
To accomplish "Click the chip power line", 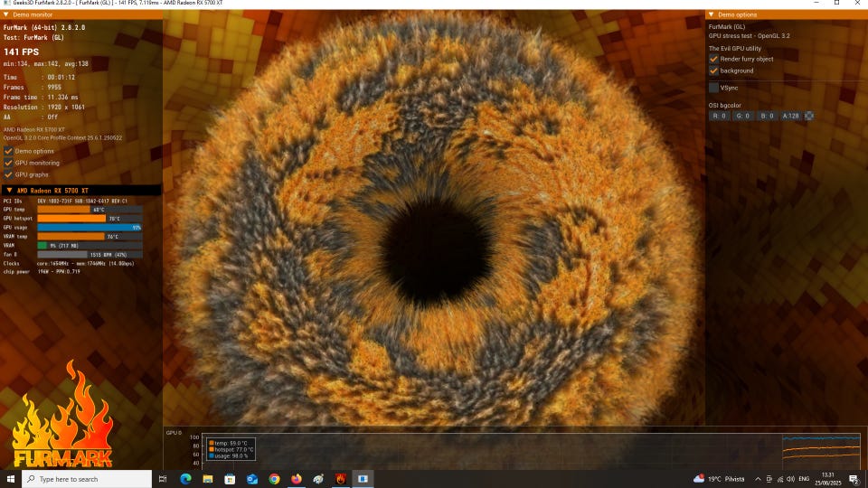I will tap(42, 272).
